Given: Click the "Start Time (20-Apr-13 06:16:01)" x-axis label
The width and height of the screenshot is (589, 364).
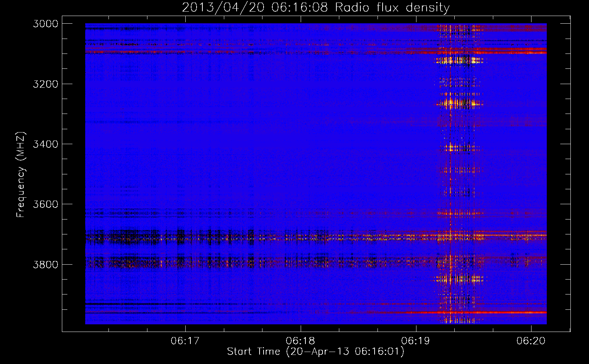Looking at the screenshot, I should [316, 352].
